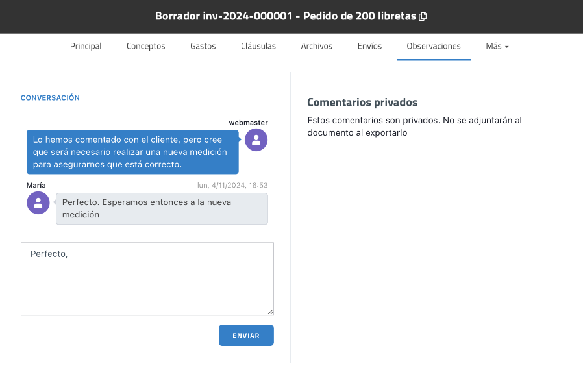Click the copy icon beside the draft title
Viewport: 583px width, 392px height.
[x=423, y=16]
